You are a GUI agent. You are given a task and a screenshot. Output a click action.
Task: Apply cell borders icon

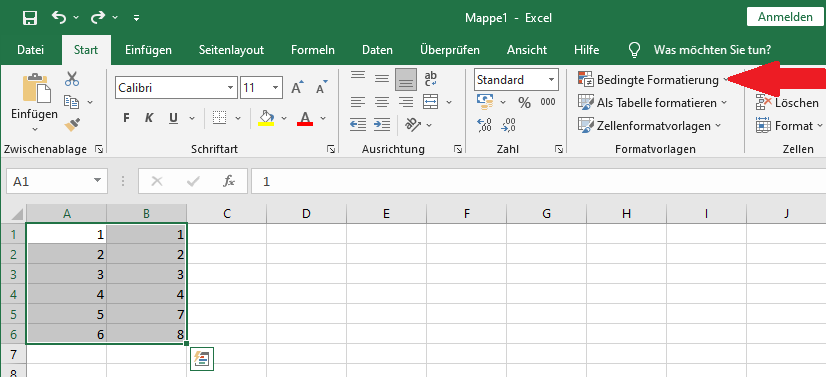click(219, 118)
